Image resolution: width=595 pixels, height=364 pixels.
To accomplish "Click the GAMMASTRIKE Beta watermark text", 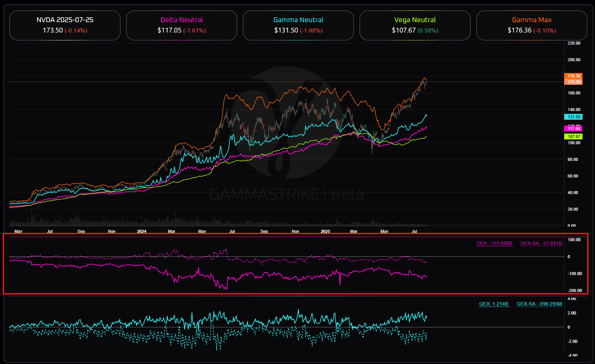I will pyautogui.click(x=286, y=194).
